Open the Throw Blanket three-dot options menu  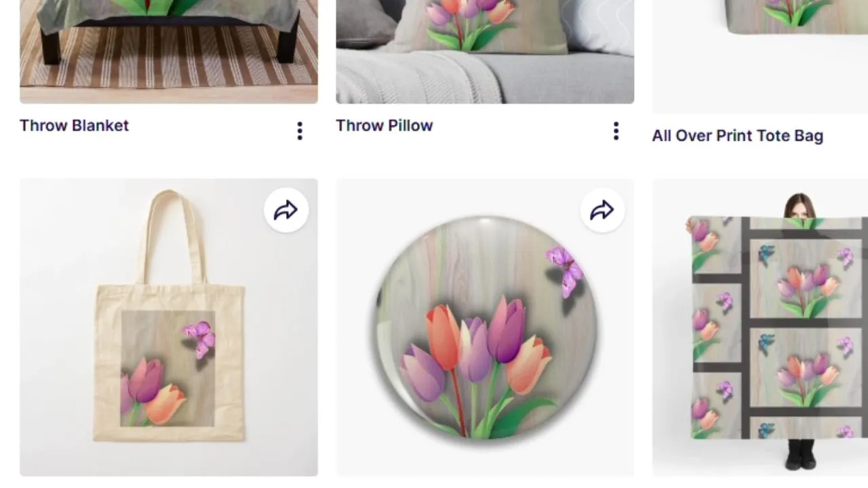click(x=300, y=131)
